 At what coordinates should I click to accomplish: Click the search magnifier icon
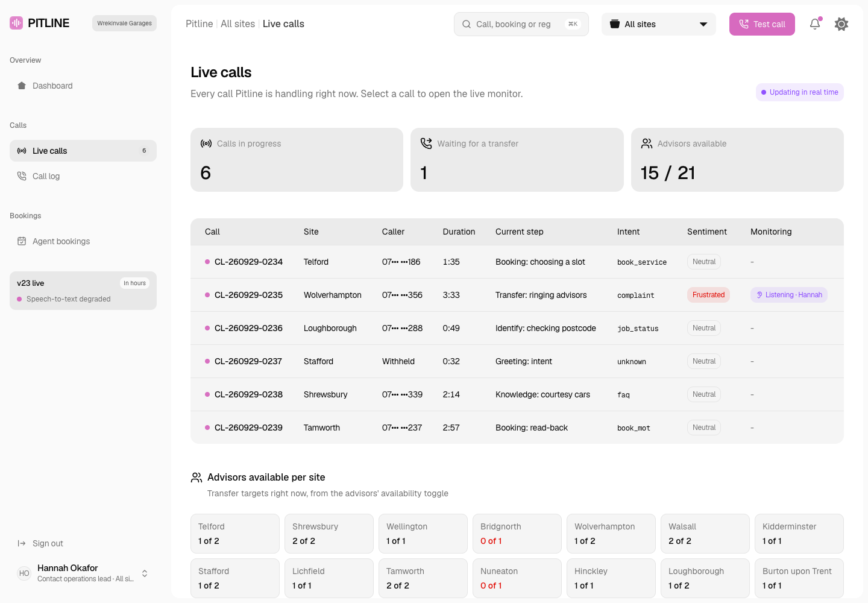pos(467,24)
